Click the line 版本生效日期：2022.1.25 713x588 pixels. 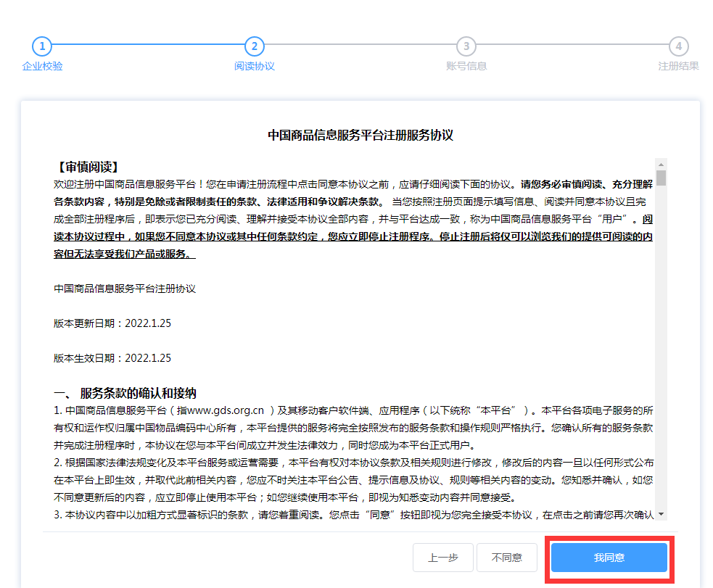pyautogui.click(x=112, y=358)
